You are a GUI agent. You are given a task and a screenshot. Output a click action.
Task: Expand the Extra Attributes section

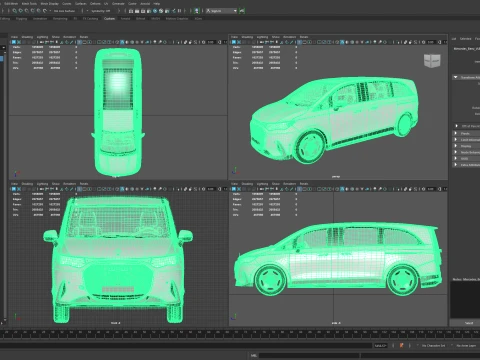click(x=456, y=165)
